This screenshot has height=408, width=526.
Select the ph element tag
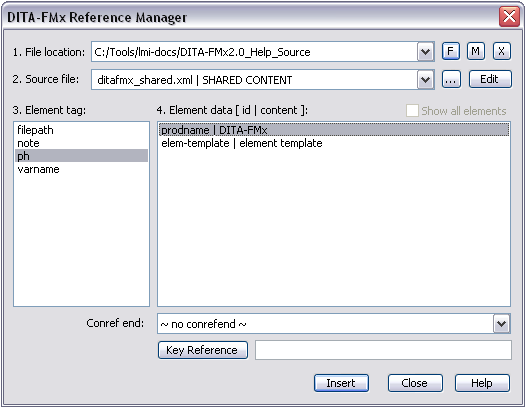[x=81, y=156]
